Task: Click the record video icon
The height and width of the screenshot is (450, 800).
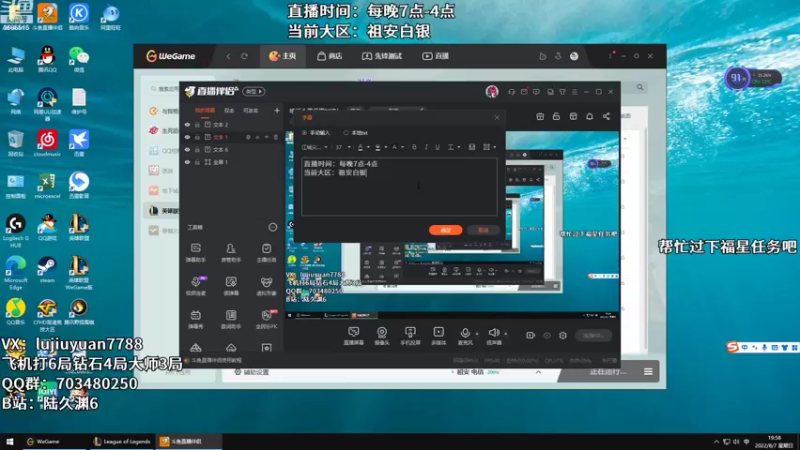Action: [x=531, y=335]
